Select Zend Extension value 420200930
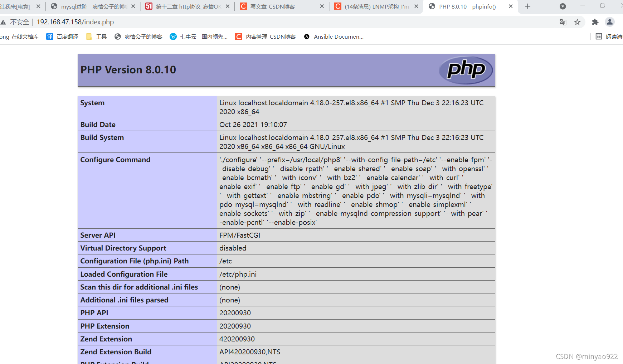 click(x=237, y=339)
